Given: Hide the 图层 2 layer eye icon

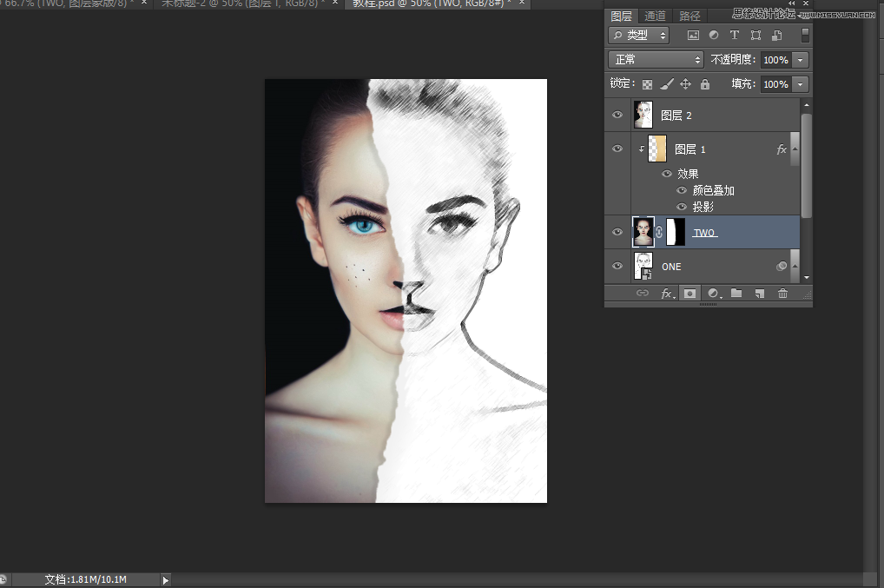Looking at the screenshot, I should tap(617, 115).
